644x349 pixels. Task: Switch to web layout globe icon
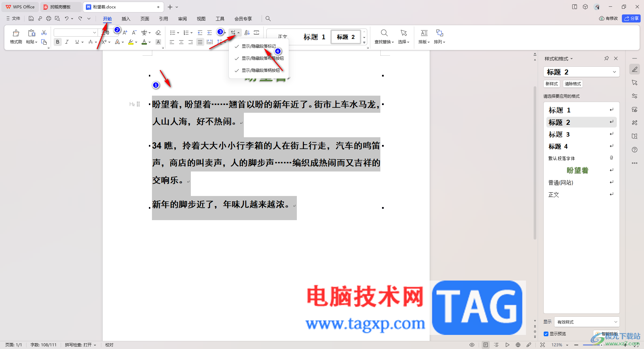[x=518, y=345]
